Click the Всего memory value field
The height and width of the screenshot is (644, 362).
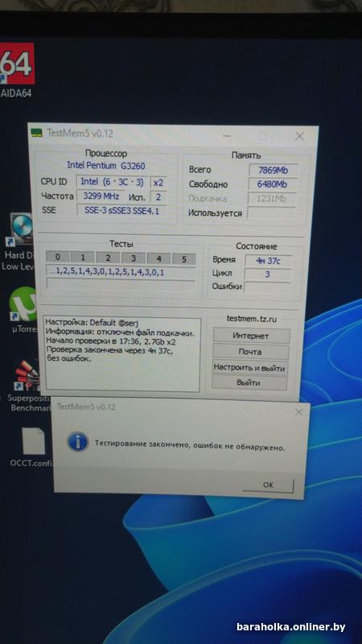tap(274, 170)
